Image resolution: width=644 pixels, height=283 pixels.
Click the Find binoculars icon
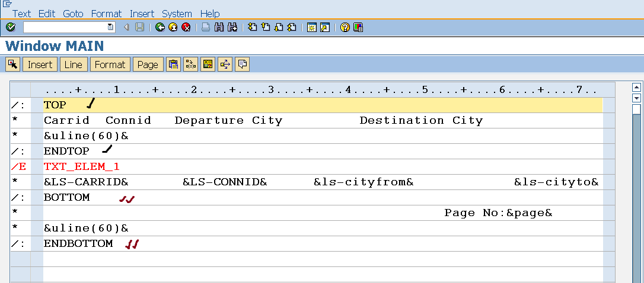(219, 27)
